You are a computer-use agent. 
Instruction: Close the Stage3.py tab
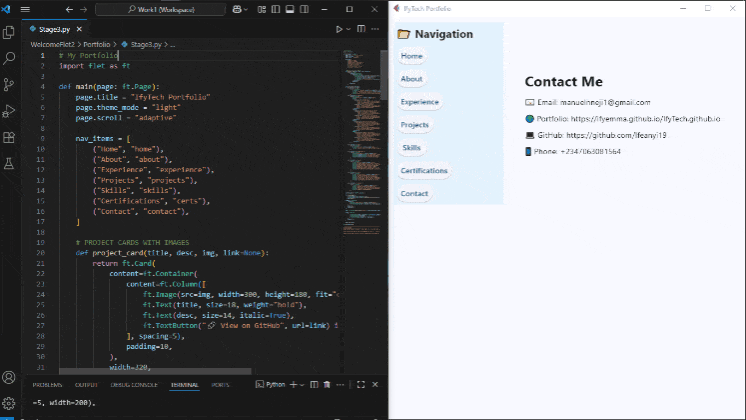point(79,29)
